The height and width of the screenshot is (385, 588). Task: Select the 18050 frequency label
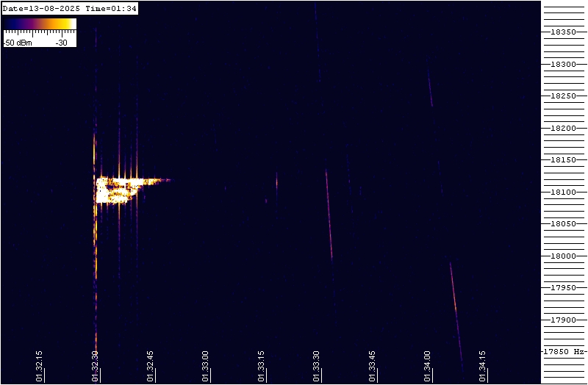coord(563,224)
